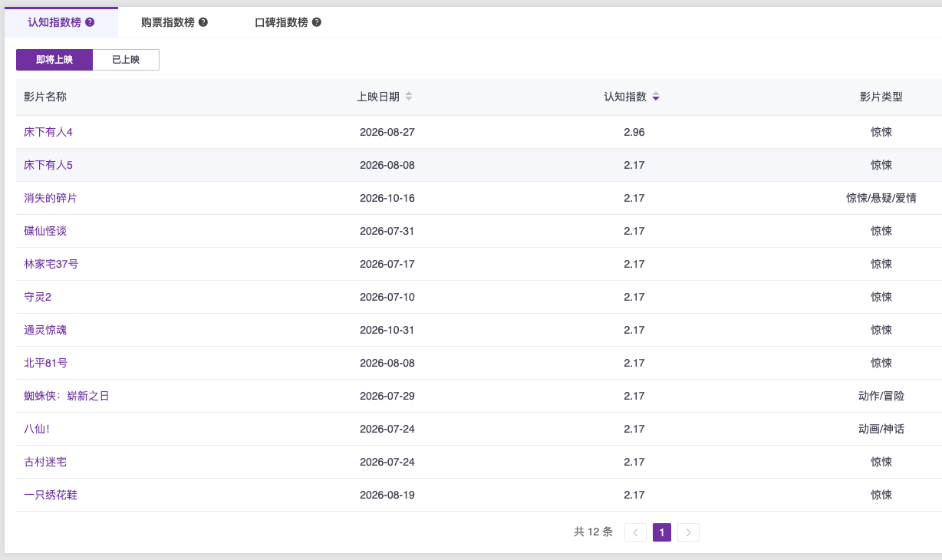Screen dimensions: 942x560
Task: Click genre 动作/冒险
Action: pos(881,396)
